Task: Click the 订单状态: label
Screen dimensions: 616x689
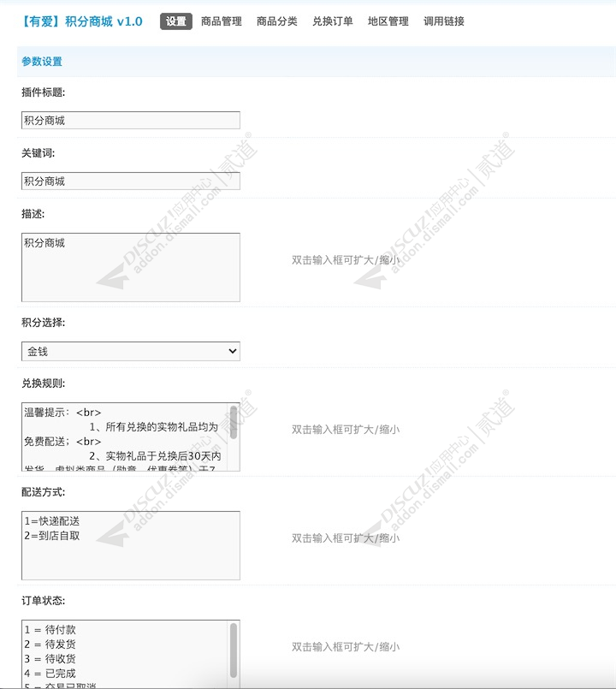Action: pos(43,600)
